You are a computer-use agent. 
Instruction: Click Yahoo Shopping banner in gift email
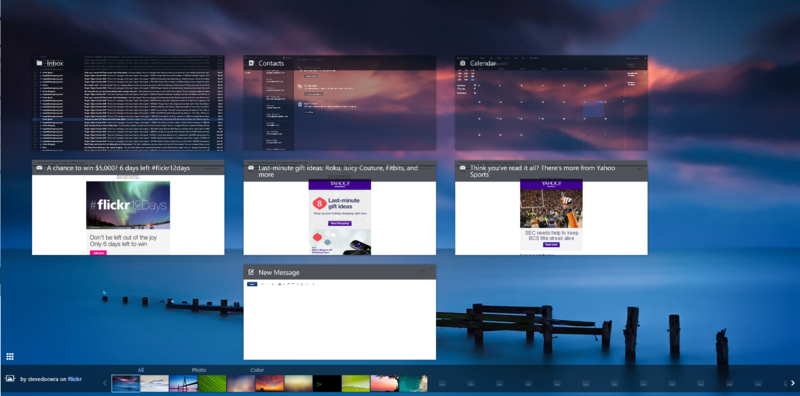[339, 185]
